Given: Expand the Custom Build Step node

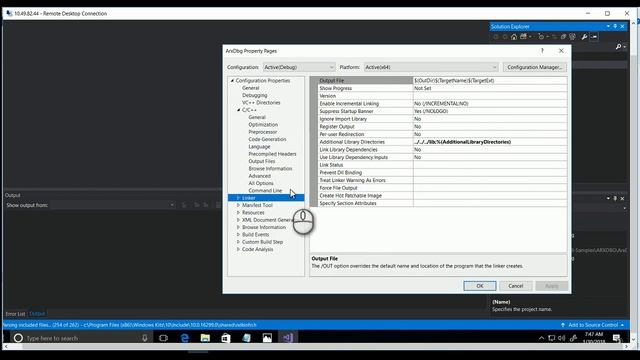Looking at the screenshot, I should click(238, 242).
